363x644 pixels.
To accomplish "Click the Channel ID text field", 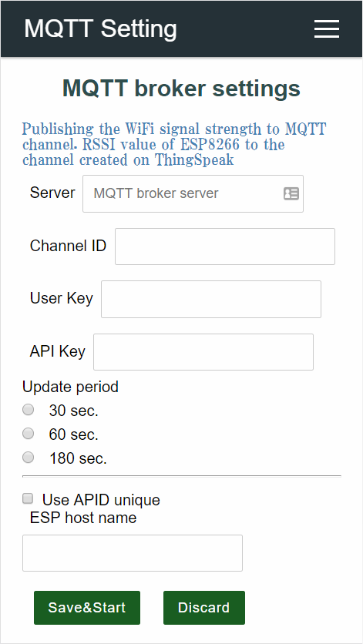I will (225, 247).
